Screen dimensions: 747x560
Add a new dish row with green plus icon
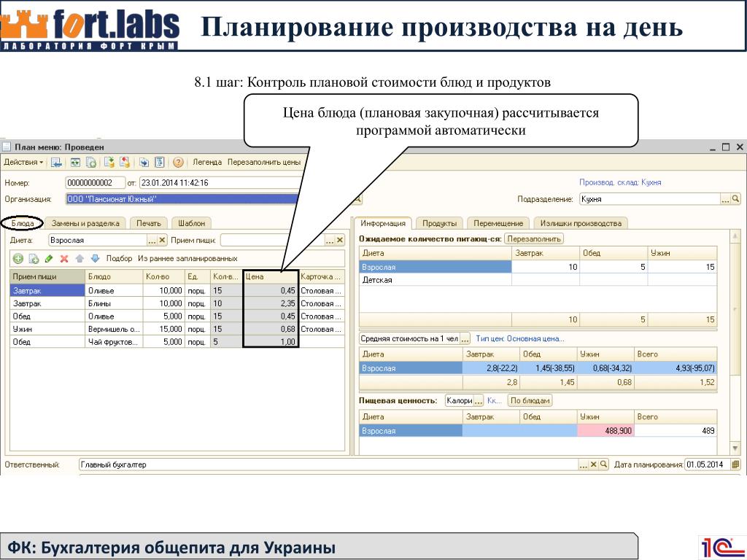[x=18, y=259]
